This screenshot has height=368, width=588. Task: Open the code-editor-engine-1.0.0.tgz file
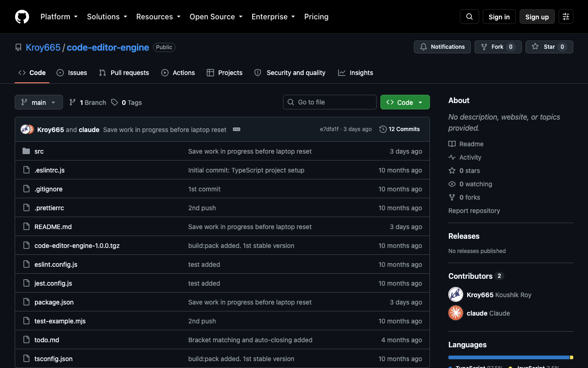pos(77,246)
